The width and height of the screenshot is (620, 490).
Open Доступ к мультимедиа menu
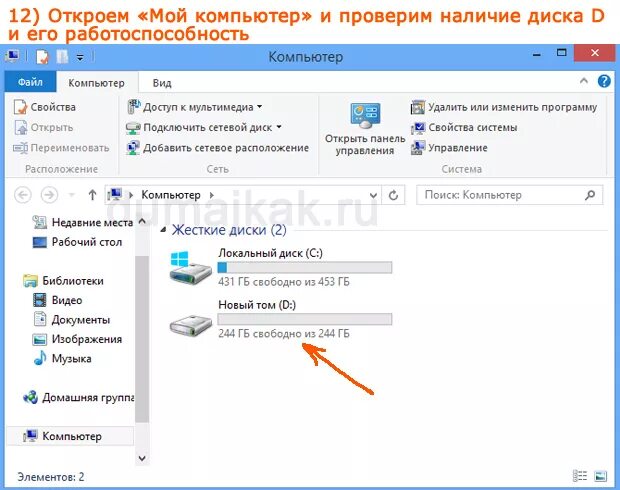195,107
